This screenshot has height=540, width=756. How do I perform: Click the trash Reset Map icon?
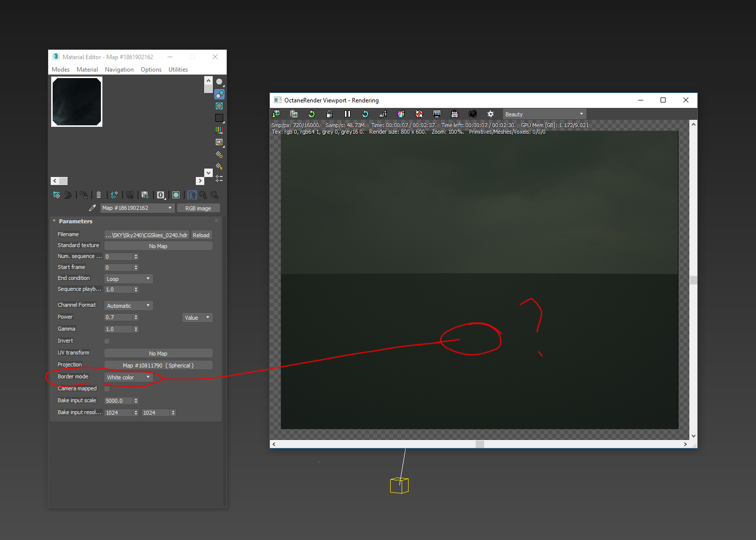click(x=98, y=195)
